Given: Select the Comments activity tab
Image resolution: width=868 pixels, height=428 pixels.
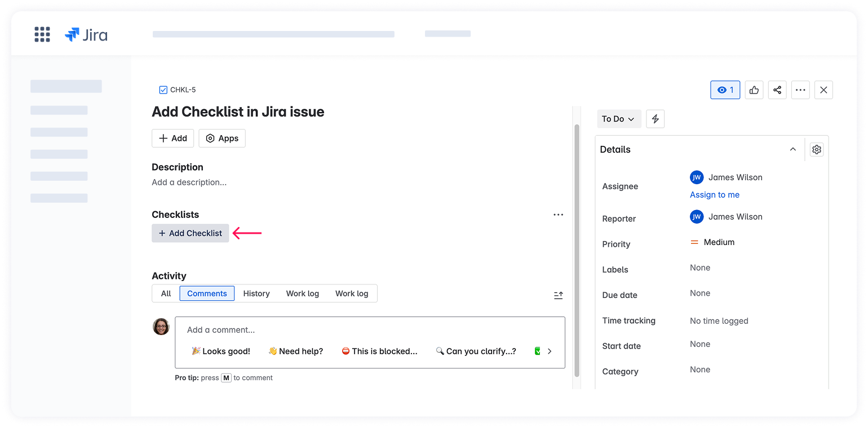Looking at the screenshot, I should (x=207, y=293).
